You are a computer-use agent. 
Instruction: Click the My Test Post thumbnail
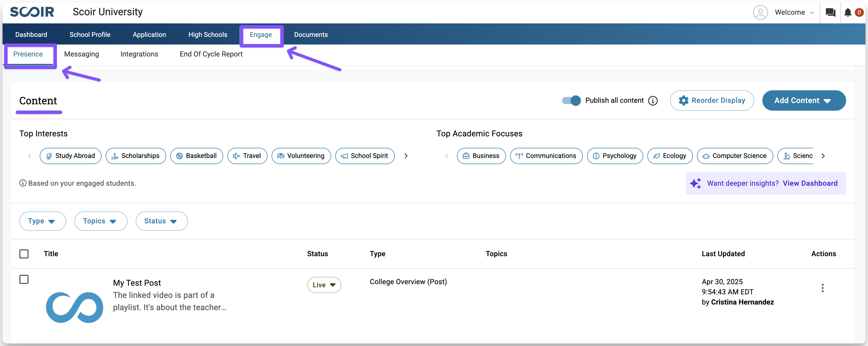tap(75, 307)
